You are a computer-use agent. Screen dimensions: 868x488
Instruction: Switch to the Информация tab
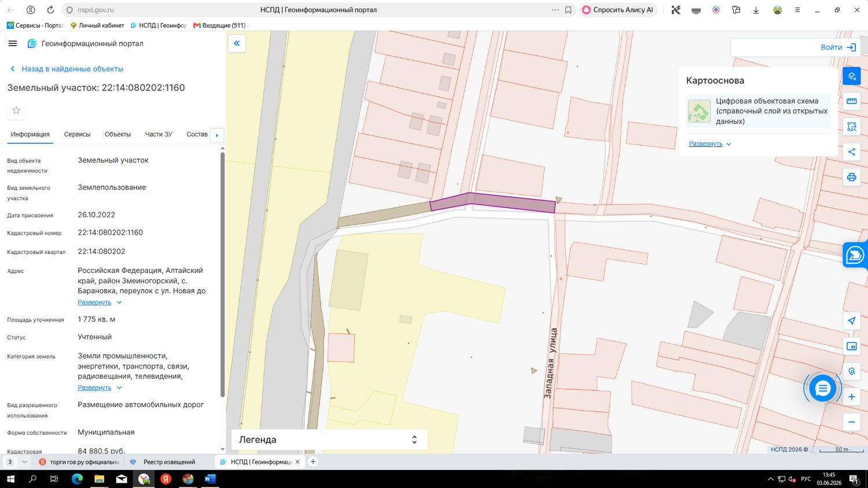click(30, 134)
